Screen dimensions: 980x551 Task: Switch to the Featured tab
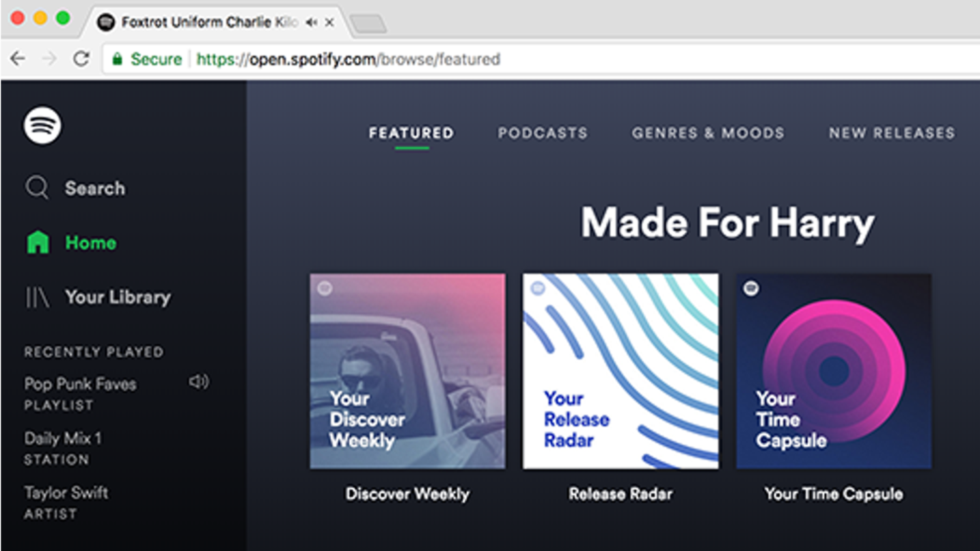411,133
